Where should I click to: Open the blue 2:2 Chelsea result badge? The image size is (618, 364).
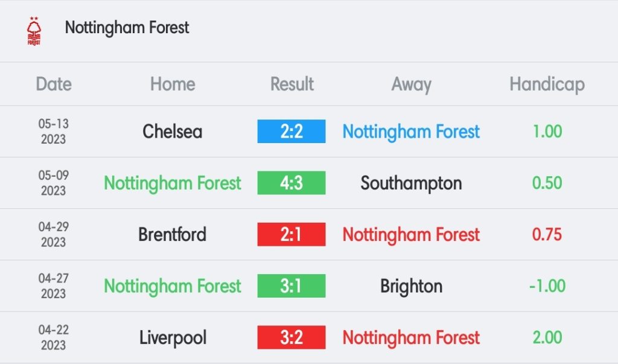[x=291, y=132]
